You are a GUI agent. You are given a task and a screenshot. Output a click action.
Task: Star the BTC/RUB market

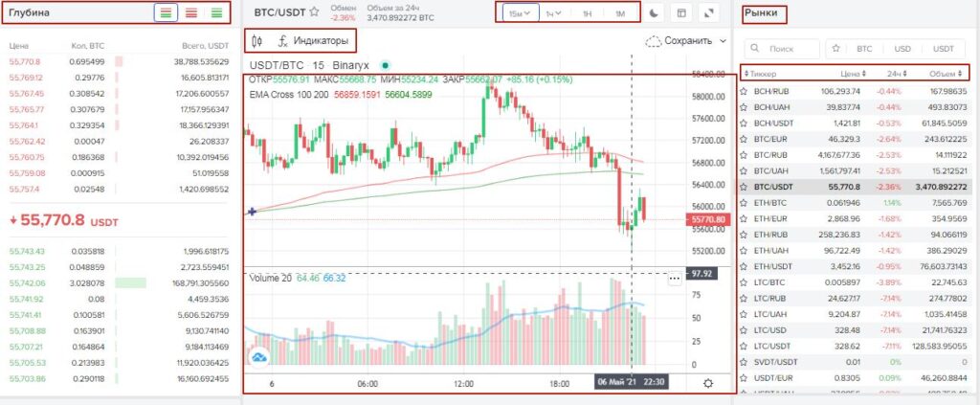pos(744,155)
